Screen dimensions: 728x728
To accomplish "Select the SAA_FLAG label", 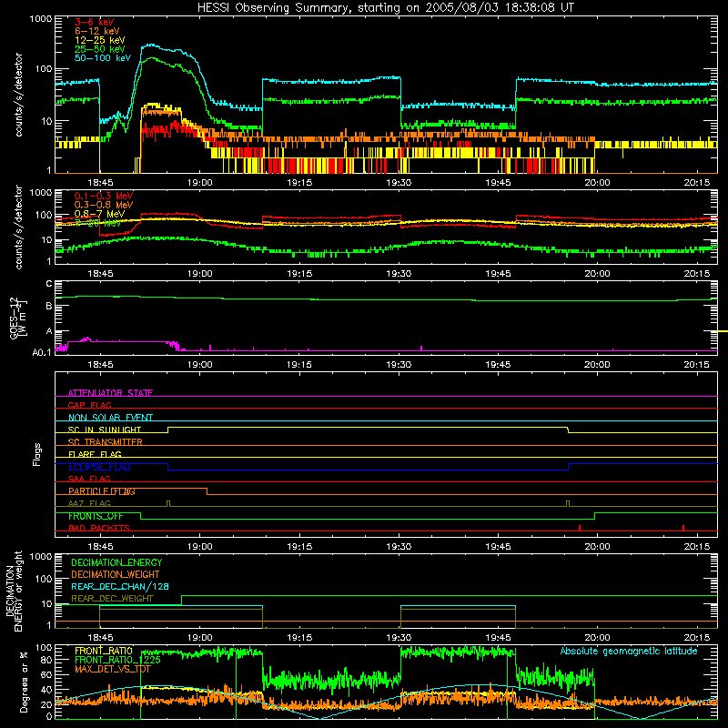I will click(x=89, y=479).
